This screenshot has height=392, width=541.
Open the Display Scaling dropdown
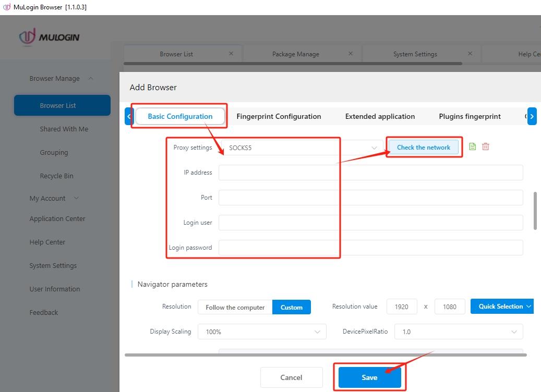click(261, 332)
